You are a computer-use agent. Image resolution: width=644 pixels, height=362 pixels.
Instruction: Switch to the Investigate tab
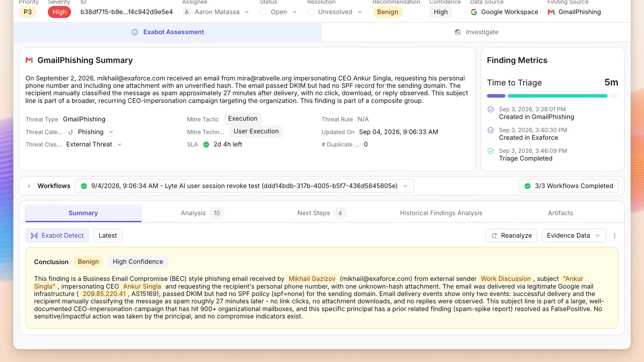pos(476,32)
